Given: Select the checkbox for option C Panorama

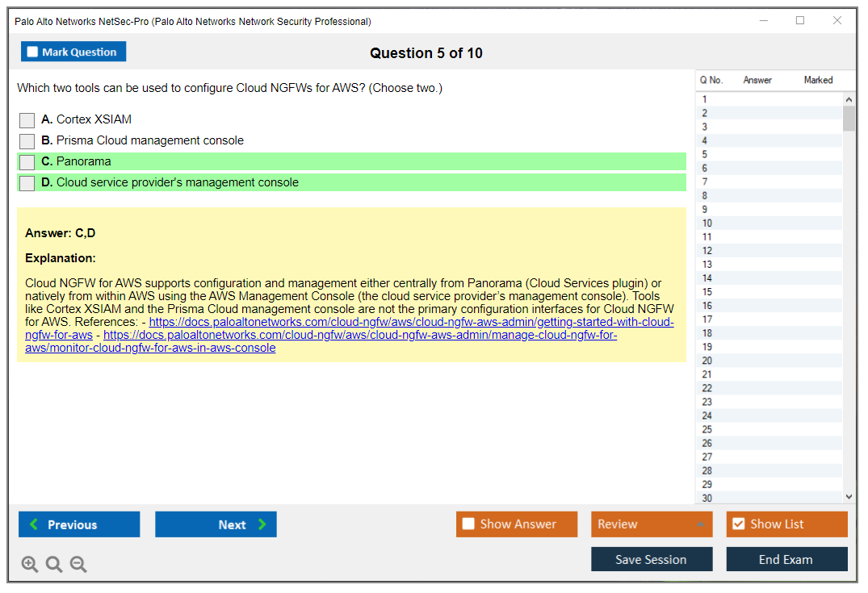Looking at the screenshot, I should (27, 162).
